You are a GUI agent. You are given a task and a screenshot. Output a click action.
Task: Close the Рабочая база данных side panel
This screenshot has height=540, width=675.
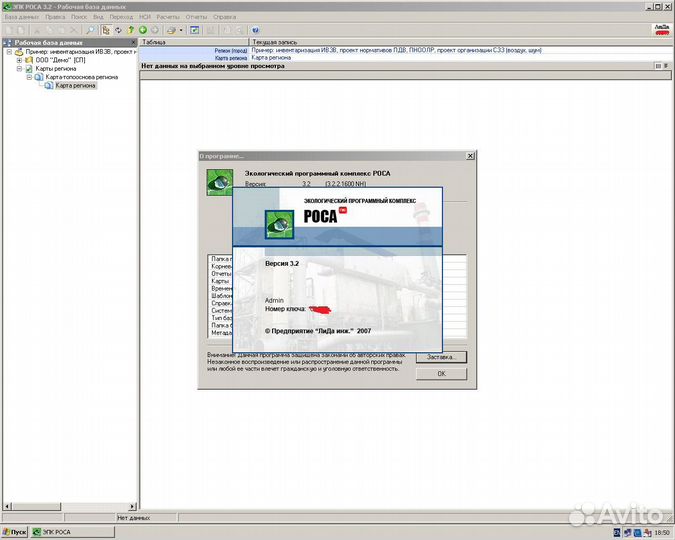pos(132,43)
